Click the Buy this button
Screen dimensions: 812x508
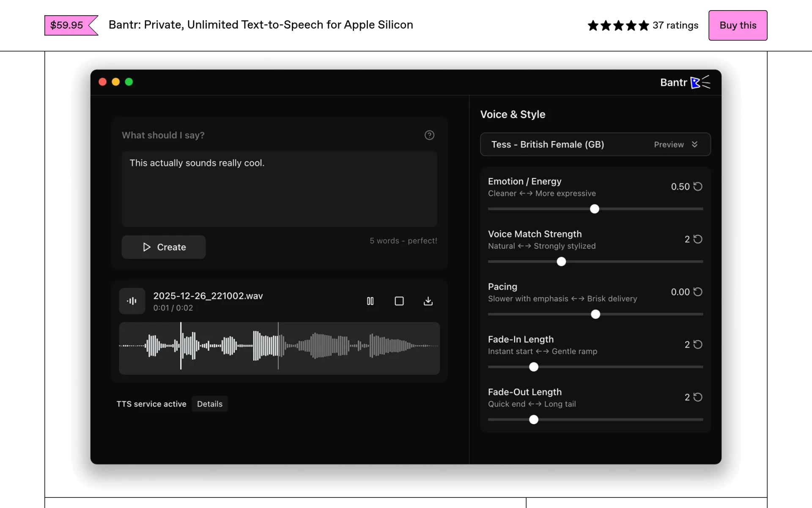click(738, 25)
